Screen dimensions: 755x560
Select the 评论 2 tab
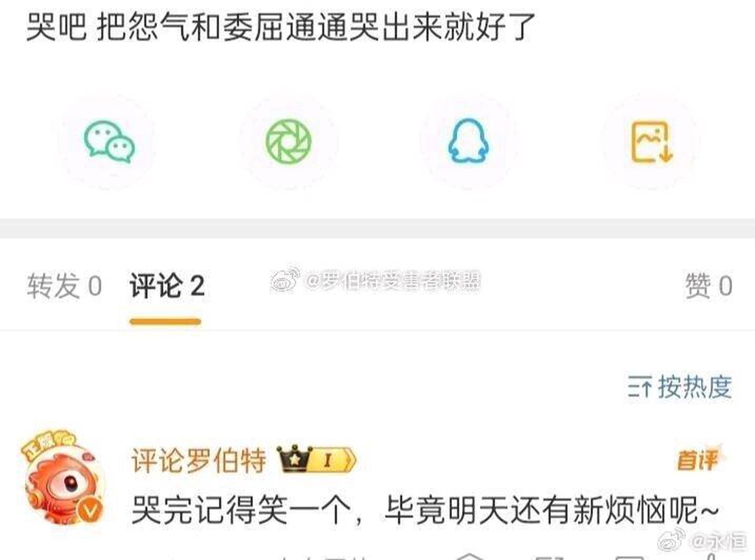[x=167, y=286]
